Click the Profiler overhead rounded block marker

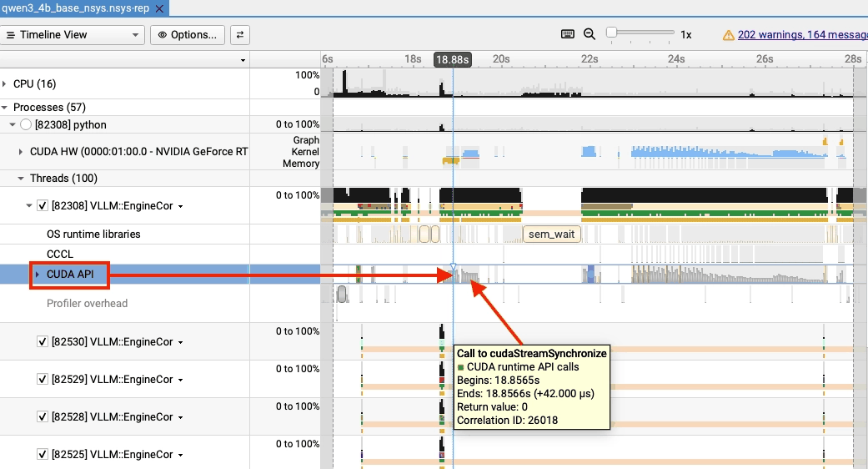pyautogui.click(x=342, y=294)
